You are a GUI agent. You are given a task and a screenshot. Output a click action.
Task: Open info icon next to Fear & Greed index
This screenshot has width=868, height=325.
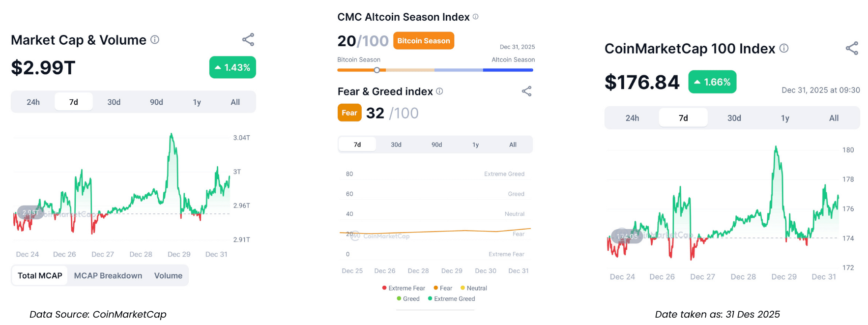pyautogui.click(x=439, y=91)
